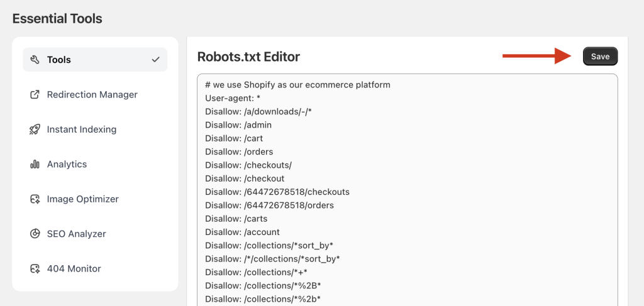The width and height of the screenshot is (644, 306).
Task: Click the line 'Disallow: /carts'
Action: (236, 219)
